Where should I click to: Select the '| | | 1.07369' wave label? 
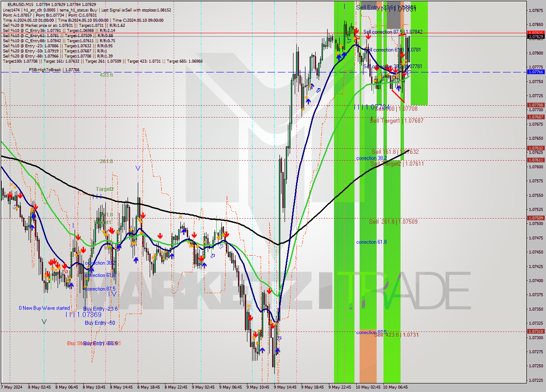pyautogui.click(x=84, y=314)
